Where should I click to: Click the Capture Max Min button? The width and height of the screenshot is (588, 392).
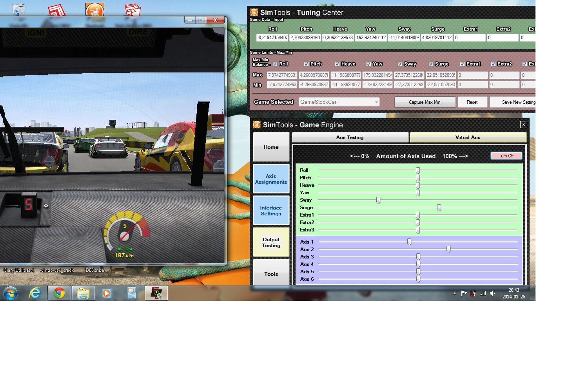(425, 102)
